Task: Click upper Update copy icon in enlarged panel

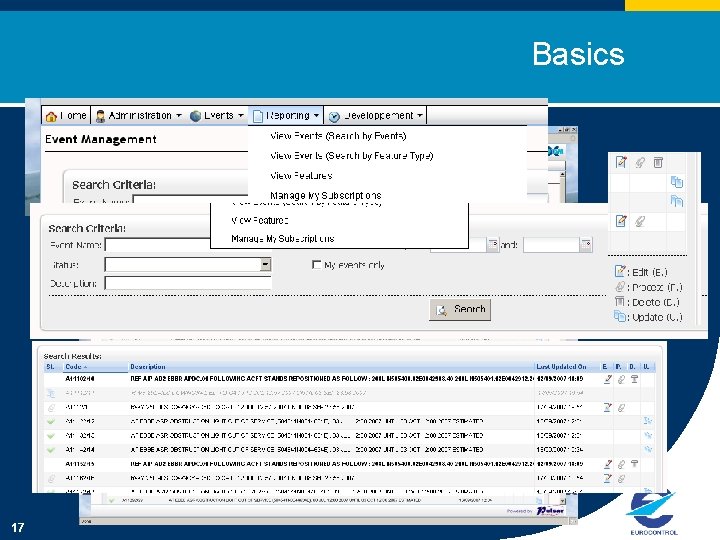Action: click(677, 182)
